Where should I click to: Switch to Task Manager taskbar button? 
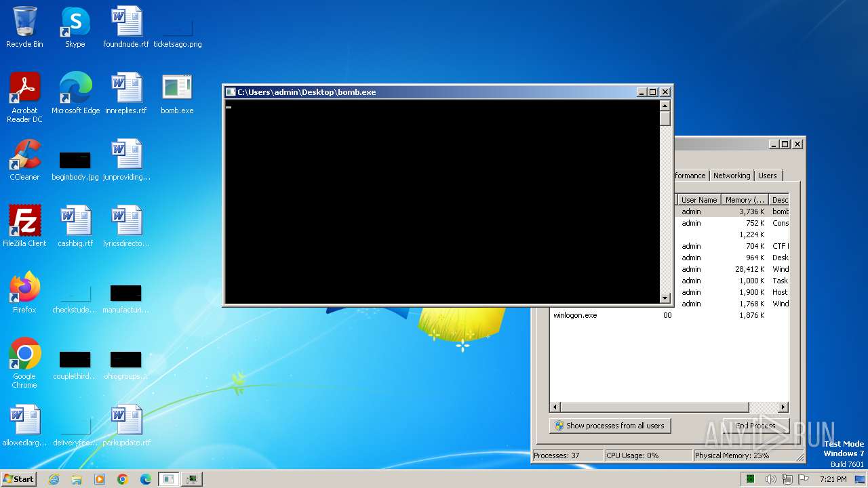coord(192,479)
